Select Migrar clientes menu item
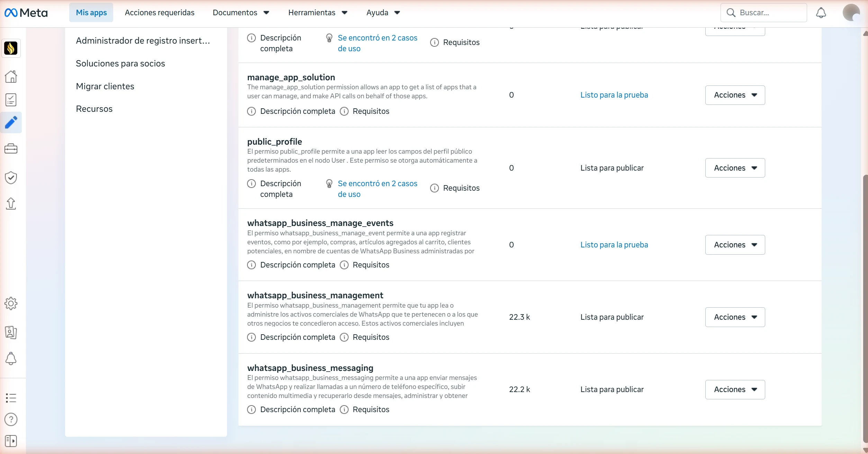Screen dimensions: 868x454 coord(105,87)
